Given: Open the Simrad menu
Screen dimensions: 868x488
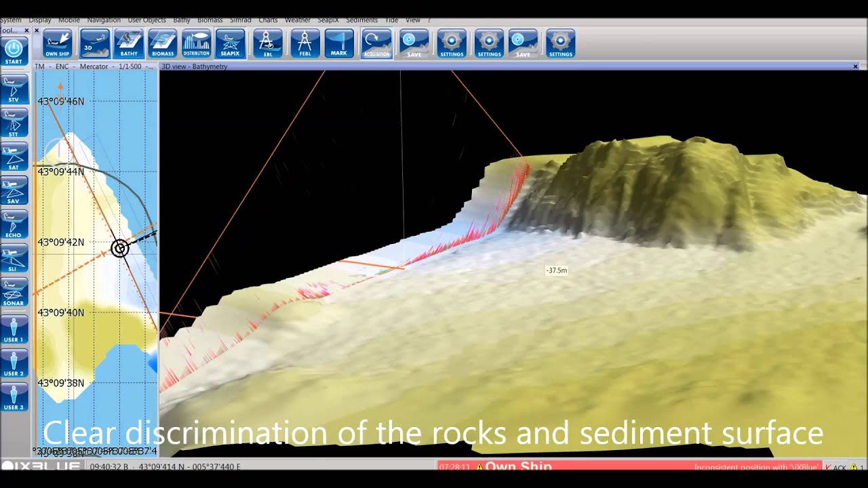Looking at the screenshot, I should coord(241,20).
